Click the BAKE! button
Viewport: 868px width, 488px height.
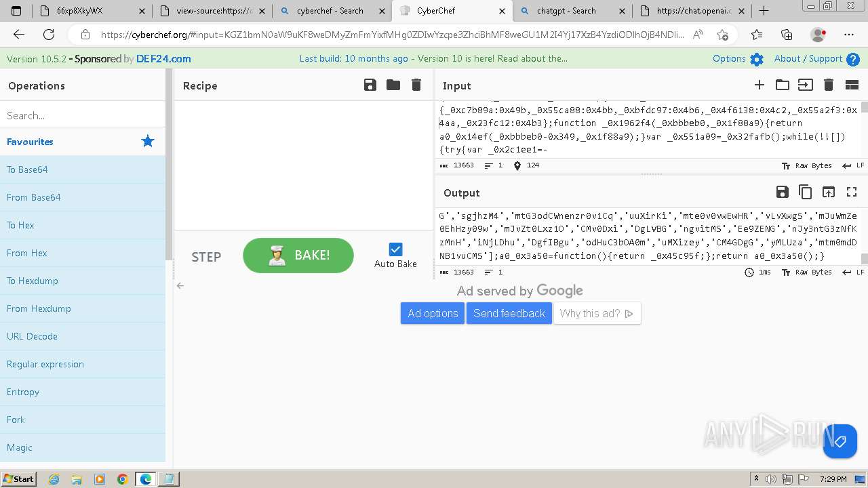(298, 256)
